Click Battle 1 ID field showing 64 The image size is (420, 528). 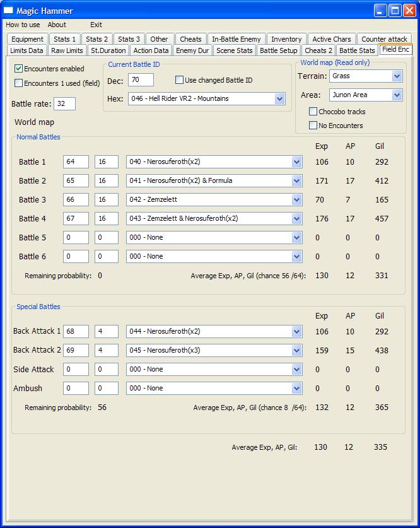coord(76,161)
